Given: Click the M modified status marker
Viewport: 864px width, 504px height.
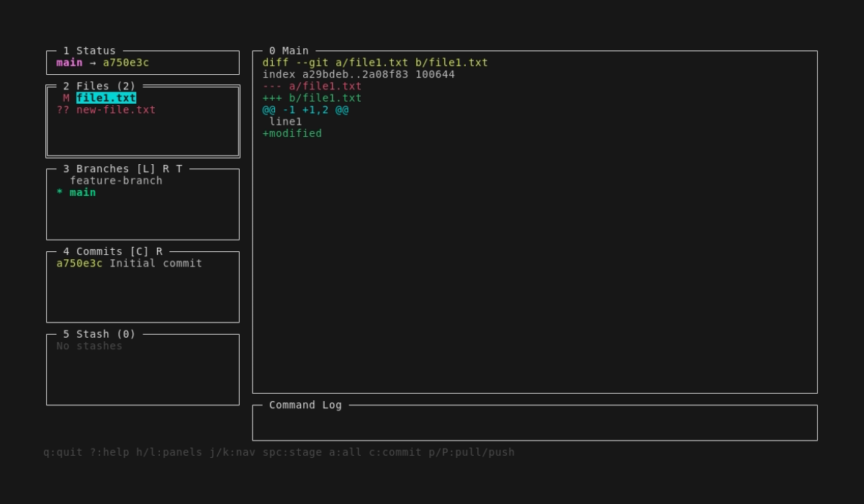Looking at the screenshot, I should 66,98.
